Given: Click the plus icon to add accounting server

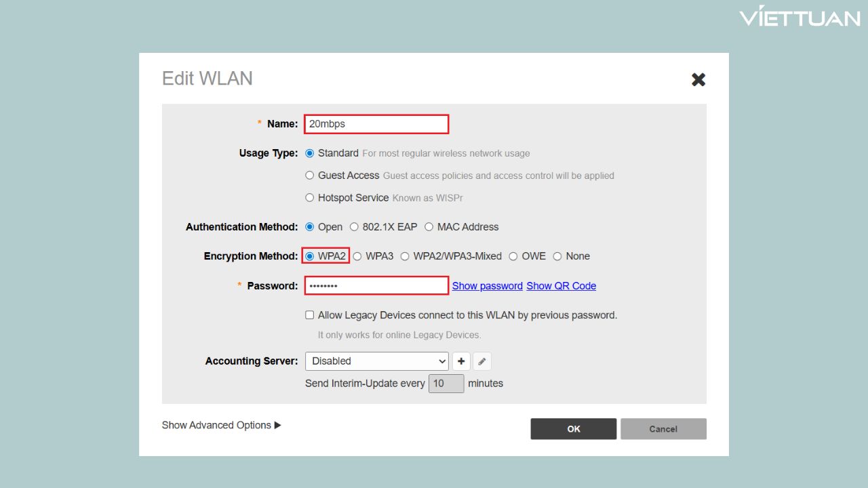Looking at the screenshot, I should pos(461,361).
